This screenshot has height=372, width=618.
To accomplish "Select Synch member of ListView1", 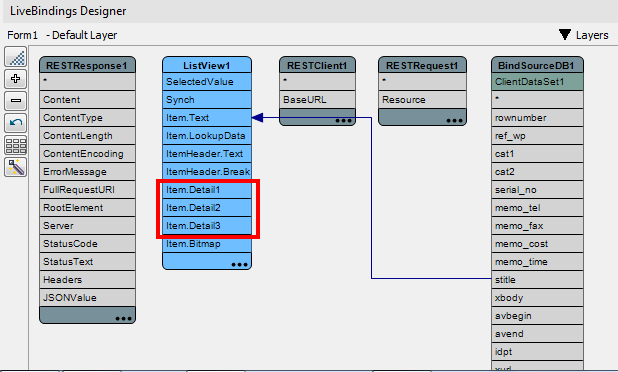I will [x=207, y=100].
